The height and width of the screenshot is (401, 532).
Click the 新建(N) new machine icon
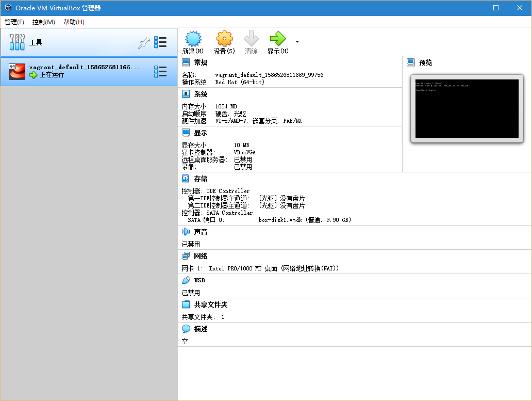tap(193, 39)
